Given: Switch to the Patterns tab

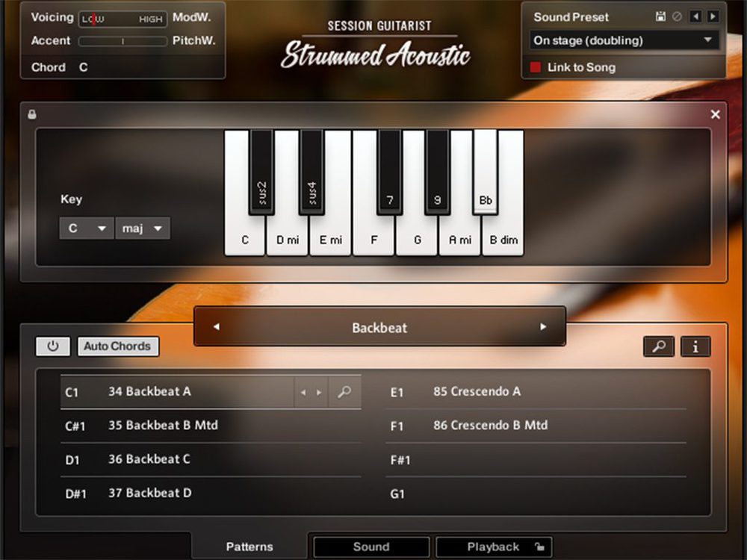Looking at the screenshot, I should [x=249, y=547].
